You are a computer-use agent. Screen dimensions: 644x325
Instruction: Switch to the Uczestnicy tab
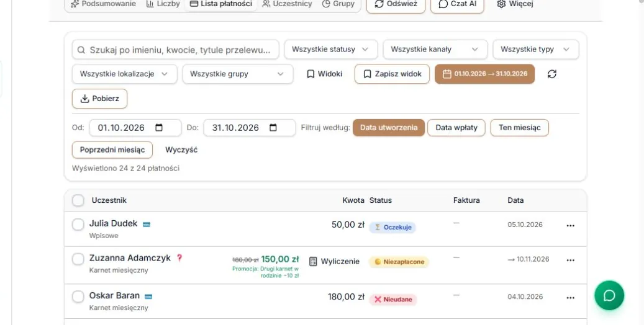tap(287, 4)
